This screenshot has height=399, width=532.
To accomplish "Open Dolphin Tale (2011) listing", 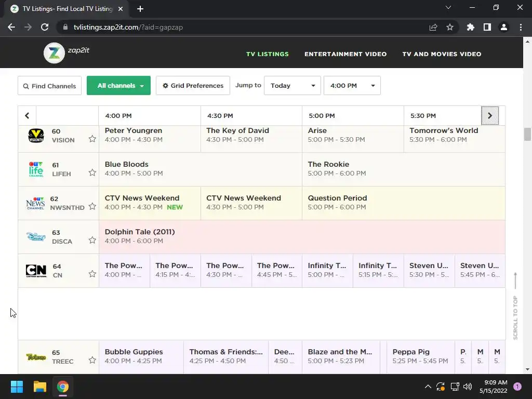I will [x=302, y=236].
